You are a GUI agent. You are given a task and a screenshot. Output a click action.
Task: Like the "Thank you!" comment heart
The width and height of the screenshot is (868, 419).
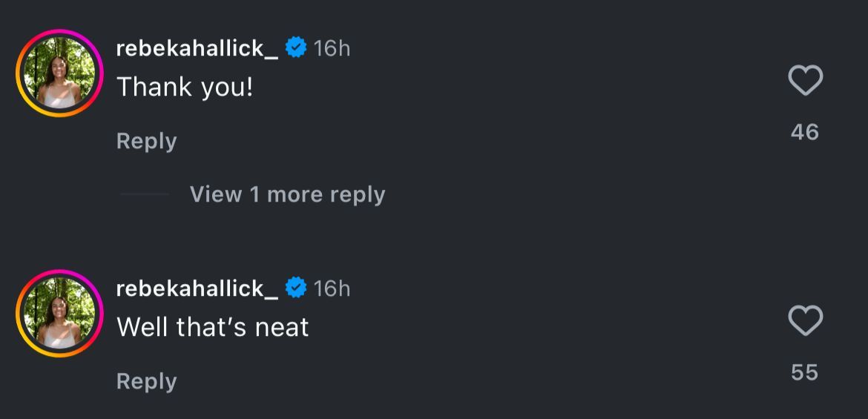tap(805, 81)
